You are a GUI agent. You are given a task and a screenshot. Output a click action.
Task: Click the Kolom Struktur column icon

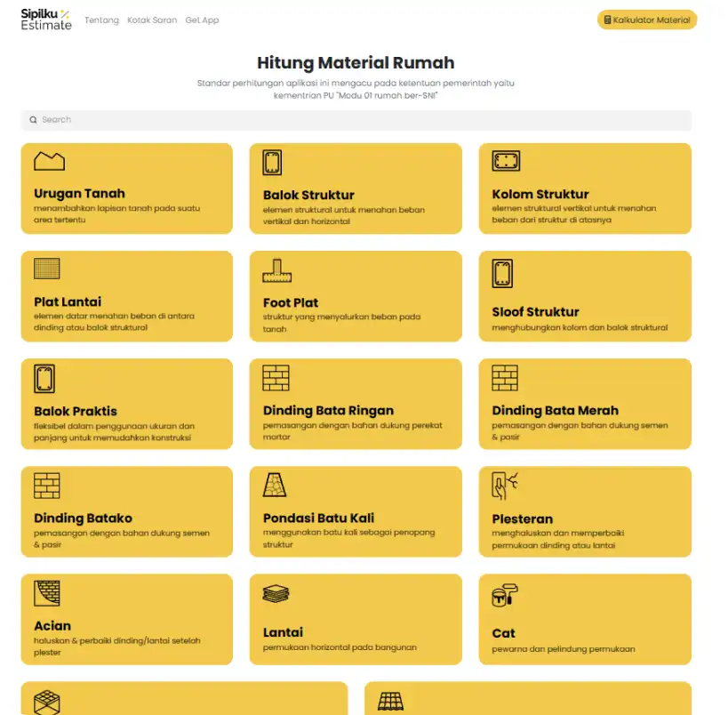(x=506, y=161)
